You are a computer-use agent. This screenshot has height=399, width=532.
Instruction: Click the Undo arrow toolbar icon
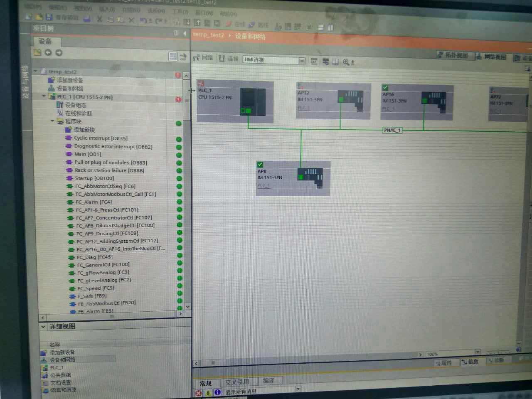(143, 20)
